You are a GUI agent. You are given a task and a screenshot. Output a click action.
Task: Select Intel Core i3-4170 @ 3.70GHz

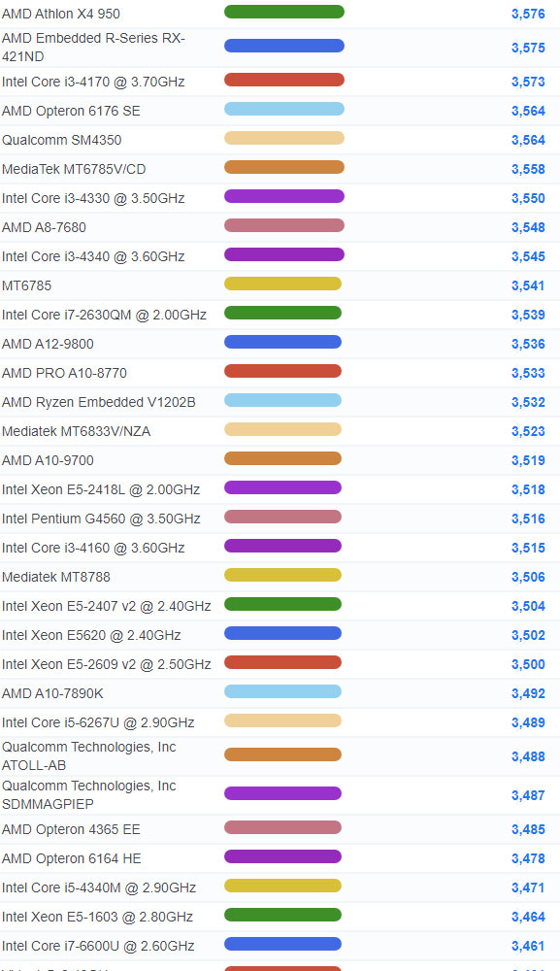(x=93, y=82)
